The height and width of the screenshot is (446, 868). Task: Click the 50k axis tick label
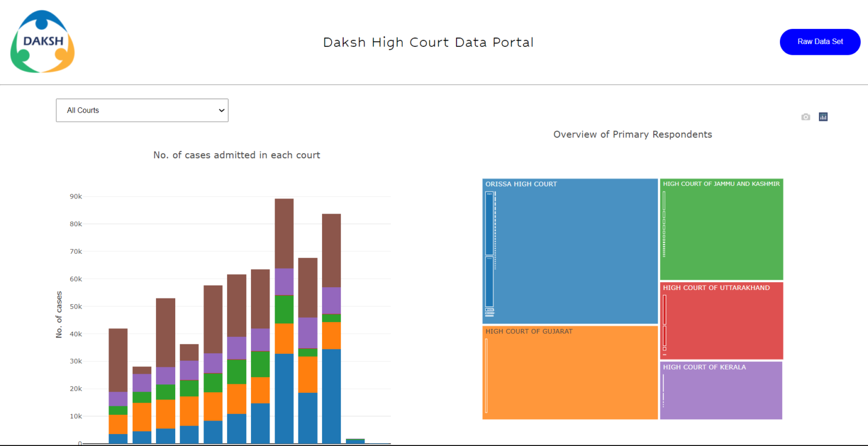click(76, 306)
